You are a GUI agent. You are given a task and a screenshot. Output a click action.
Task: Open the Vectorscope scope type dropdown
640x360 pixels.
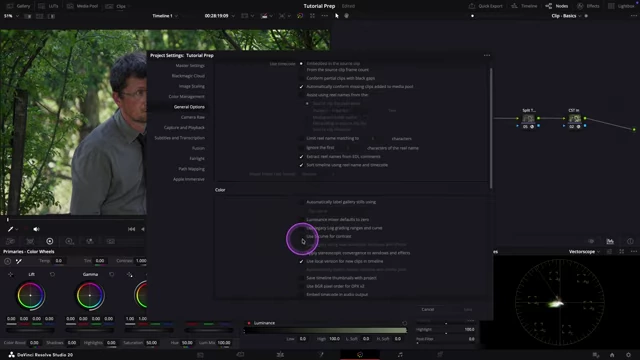click(x=584, y=252)
